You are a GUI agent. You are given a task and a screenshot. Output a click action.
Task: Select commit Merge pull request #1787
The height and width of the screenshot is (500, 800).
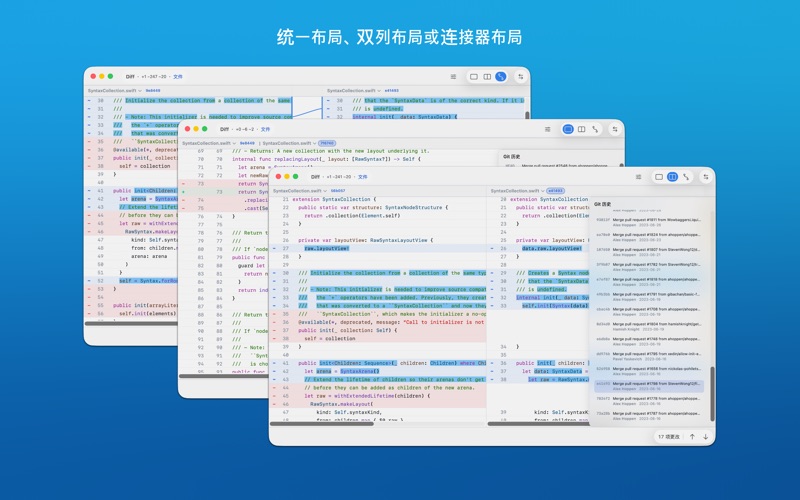(649, 416)
